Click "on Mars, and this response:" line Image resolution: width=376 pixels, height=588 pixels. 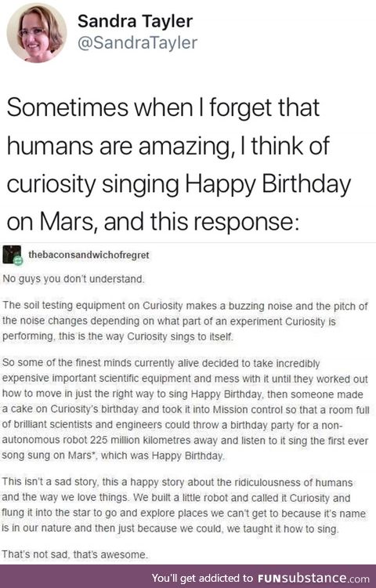tap(153, 222)
